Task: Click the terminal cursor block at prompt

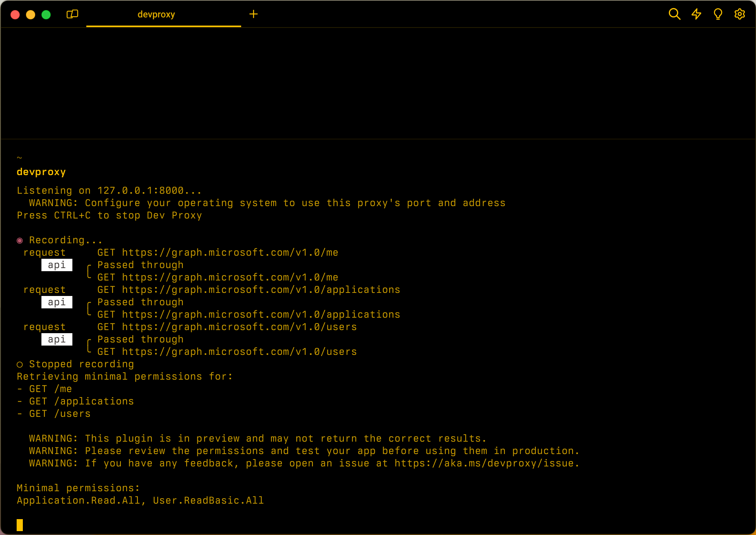Action: click(20, 525)
